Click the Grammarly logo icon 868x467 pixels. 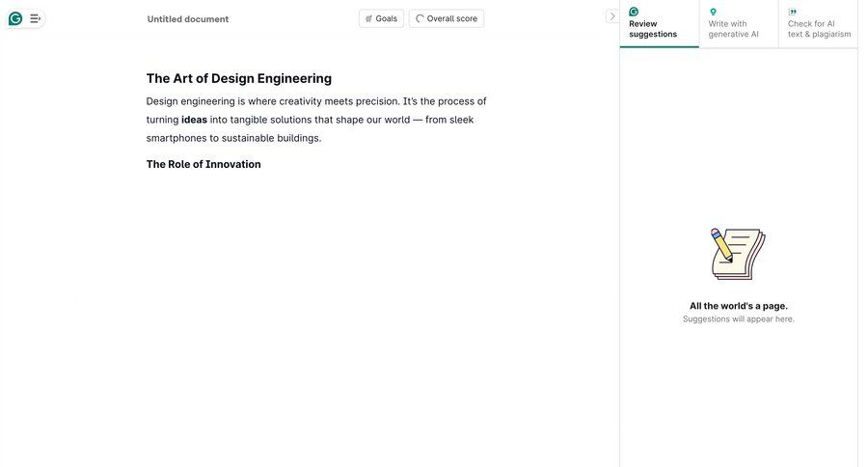click(15, 19)
